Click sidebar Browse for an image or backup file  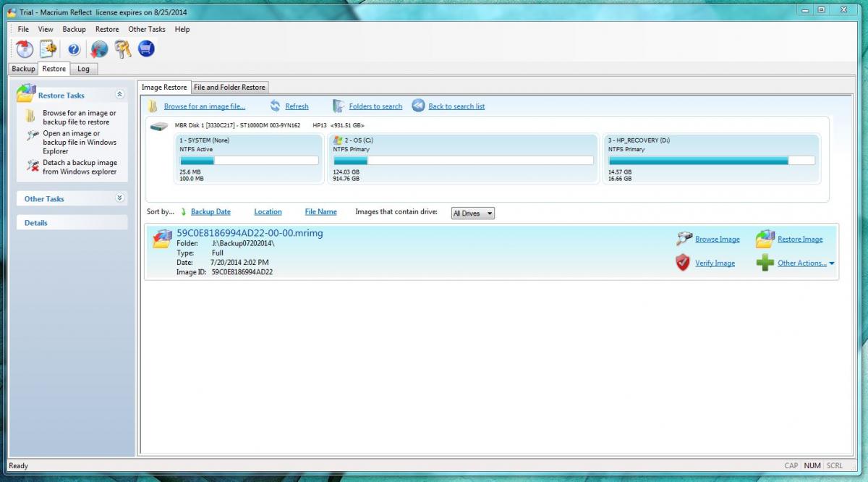[79, 117]
